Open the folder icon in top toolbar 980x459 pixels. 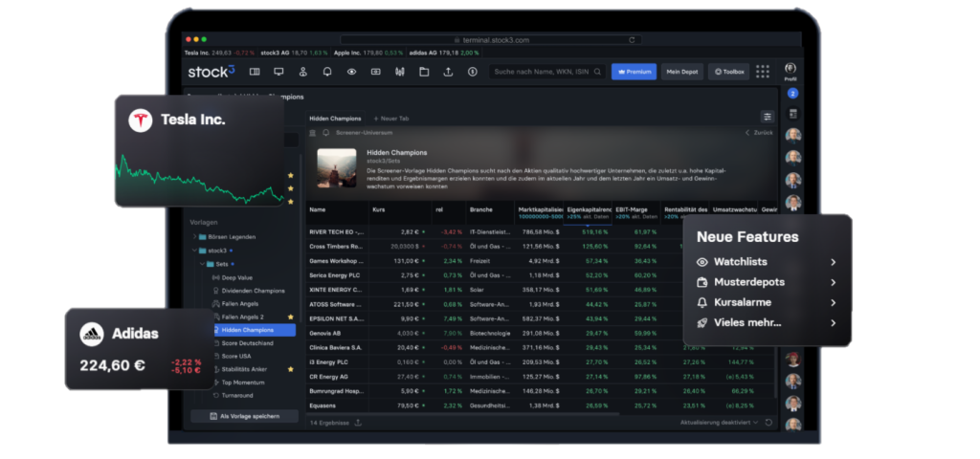tap(423, 72)
